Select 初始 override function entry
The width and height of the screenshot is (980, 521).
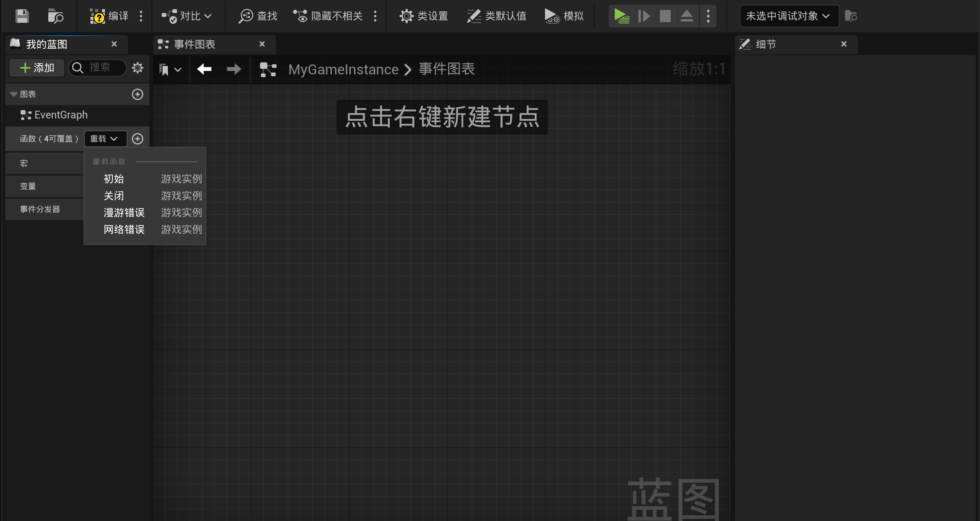click(x=114, y=179)
